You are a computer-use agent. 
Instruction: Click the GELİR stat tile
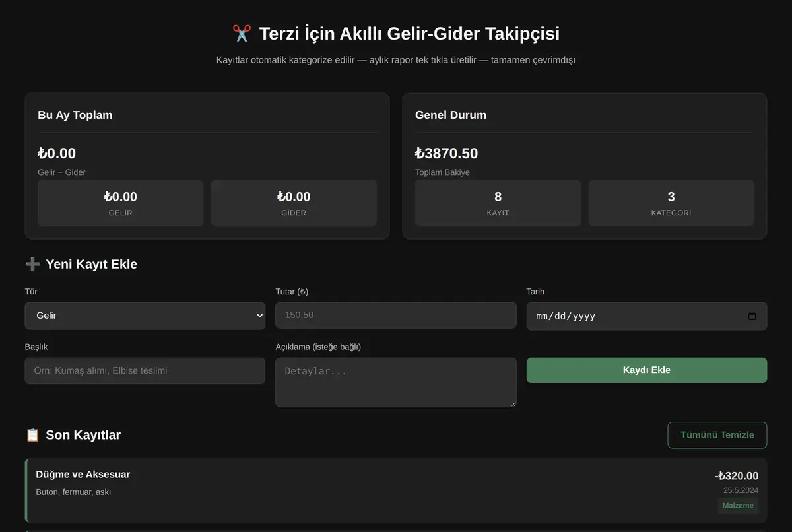click(x=120, y=203)
